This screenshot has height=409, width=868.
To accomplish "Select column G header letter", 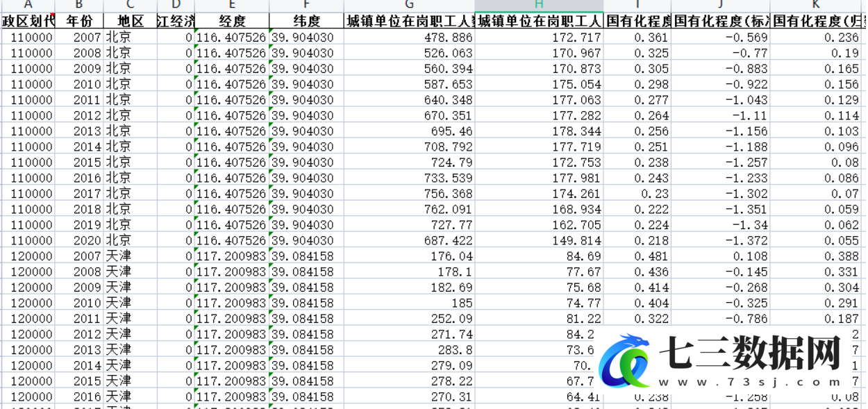I will point(409,6).
